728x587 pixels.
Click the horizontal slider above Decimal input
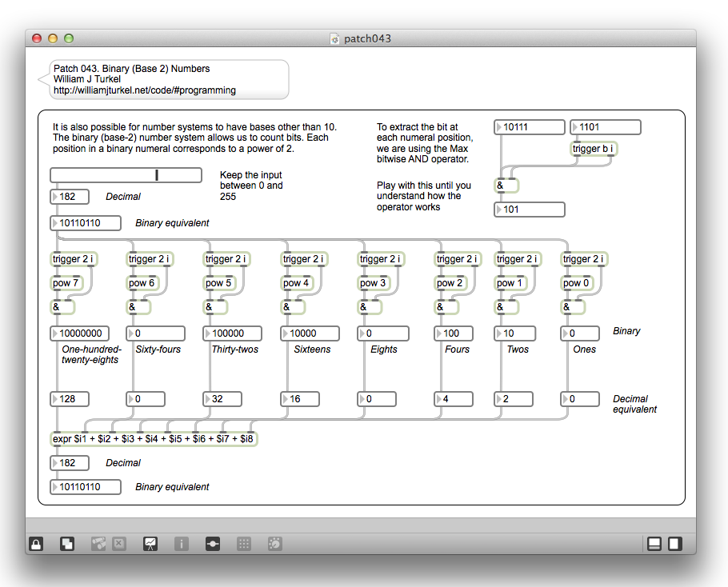pyautogui.click(x=126, y=175)
